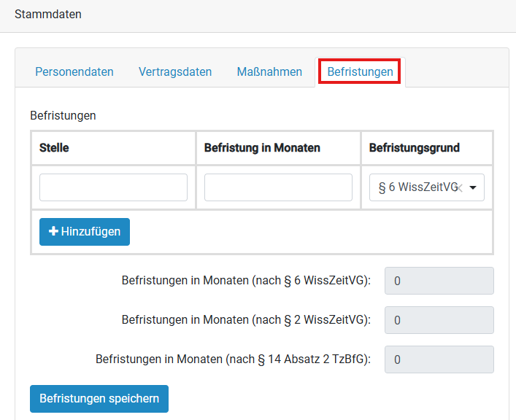Click the Stelle column header
This screenshot has height=420, width=516.
coord(55,147)
